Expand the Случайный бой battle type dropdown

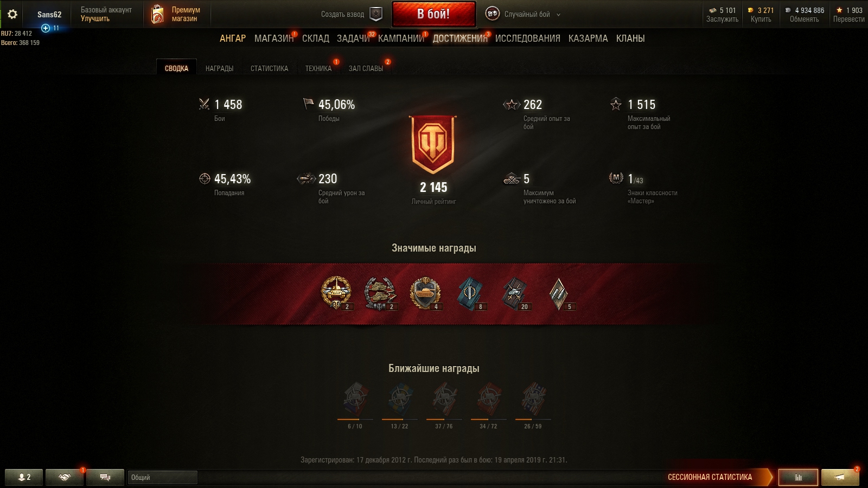(x=559, y=15)
